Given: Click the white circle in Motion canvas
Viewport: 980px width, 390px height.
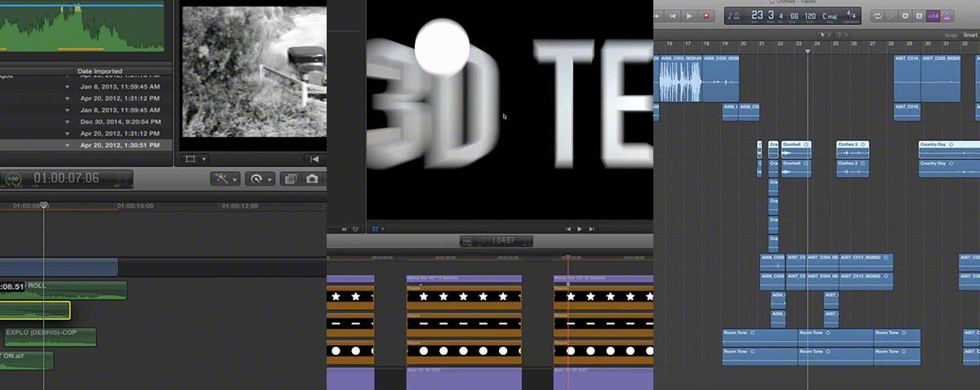Looking at the screenshot, I should pyautogui.click(x=442, y=46).
